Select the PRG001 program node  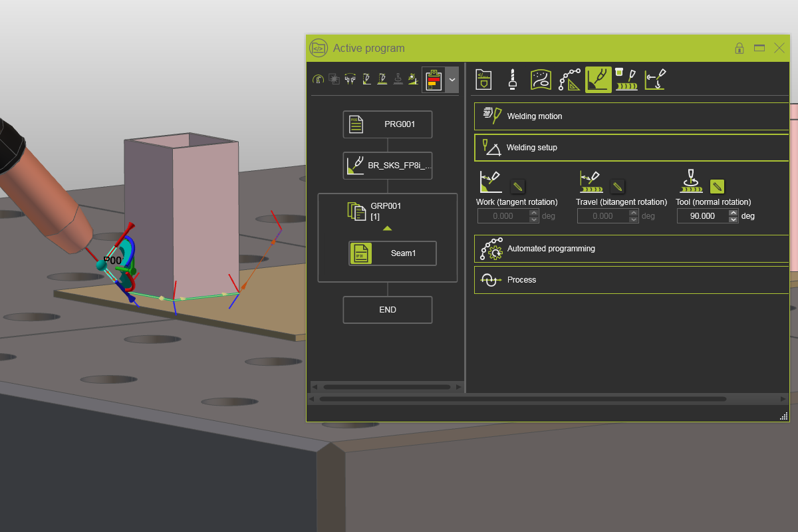[x=388, y=124]
